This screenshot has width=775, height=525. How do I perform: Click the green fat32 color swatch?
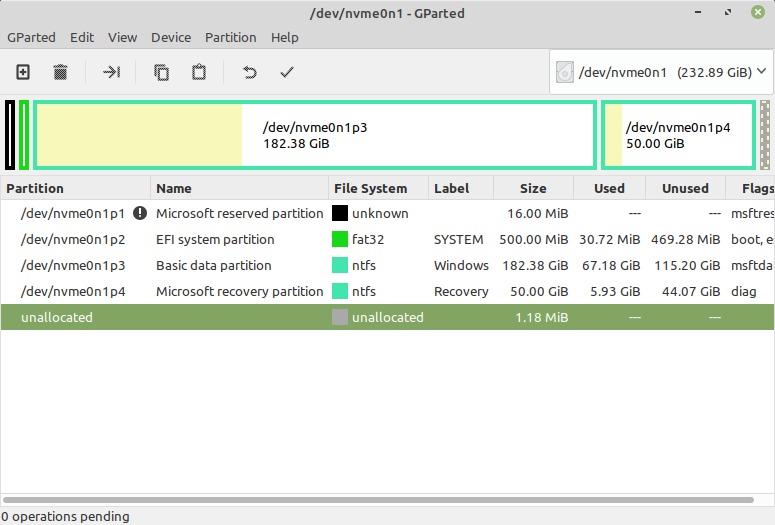tap(340, 239)
